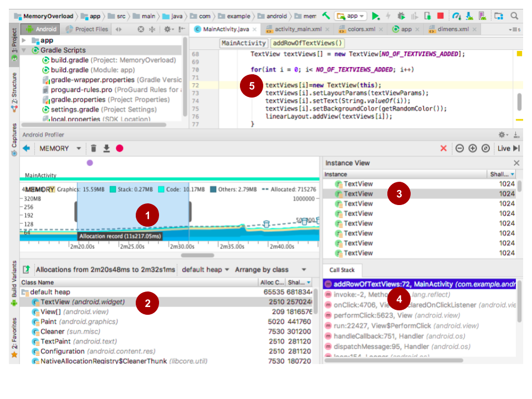532x399 pixels.
Task: Open the Call Stack tab
Action: tap(342, 270)
